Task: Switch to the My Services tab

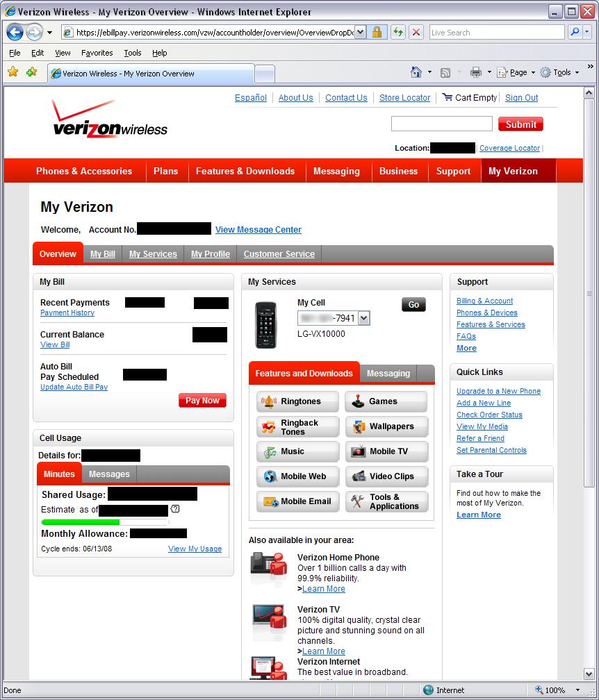Action: [153, 254]
